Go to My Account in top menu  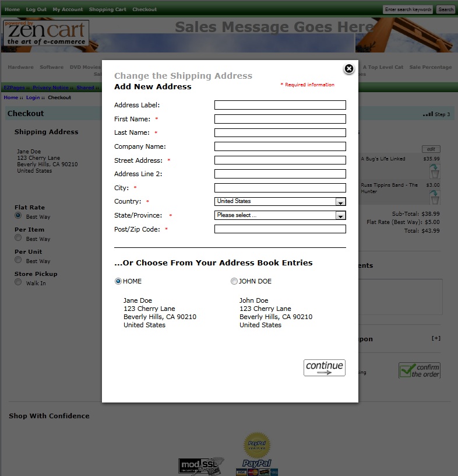coord(68,9)
